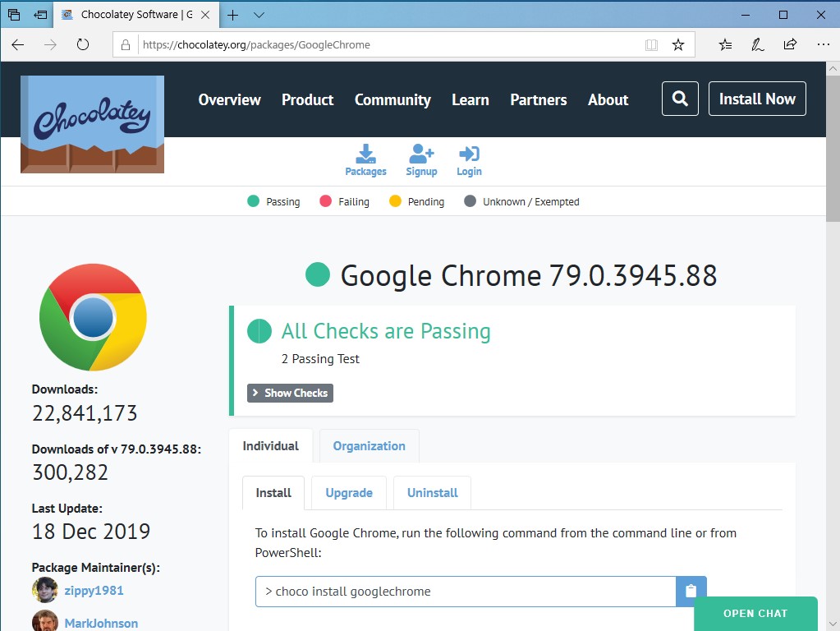Open the Settings and more menu

click(x=823, y=45)
